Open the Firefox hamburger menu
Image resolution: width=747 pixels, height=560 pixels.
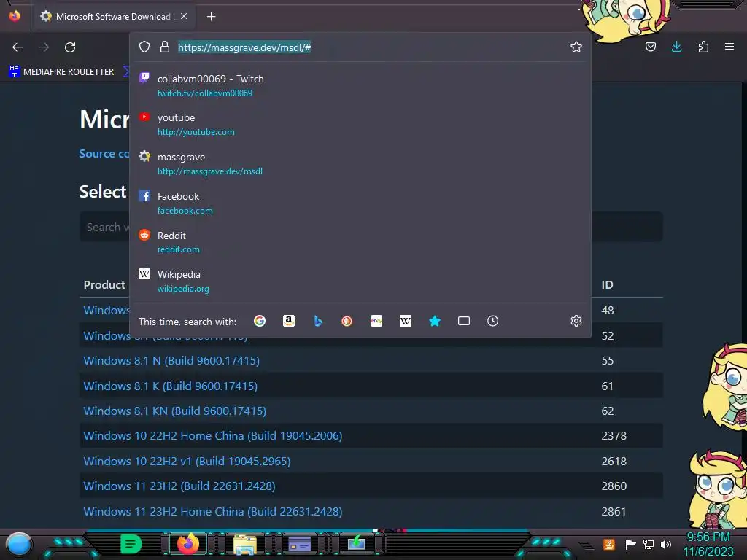coord(729,47)
